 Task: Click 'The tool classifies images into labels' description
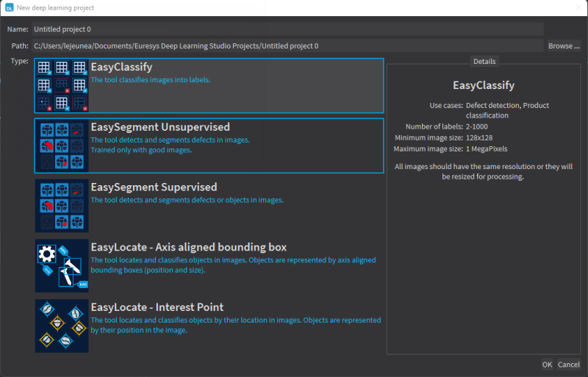coord(150,79)
